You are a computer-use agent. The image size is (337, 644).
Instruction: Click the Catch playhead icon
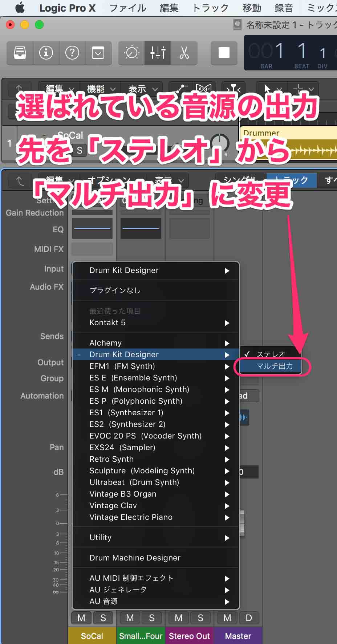[x=233, y=88]
